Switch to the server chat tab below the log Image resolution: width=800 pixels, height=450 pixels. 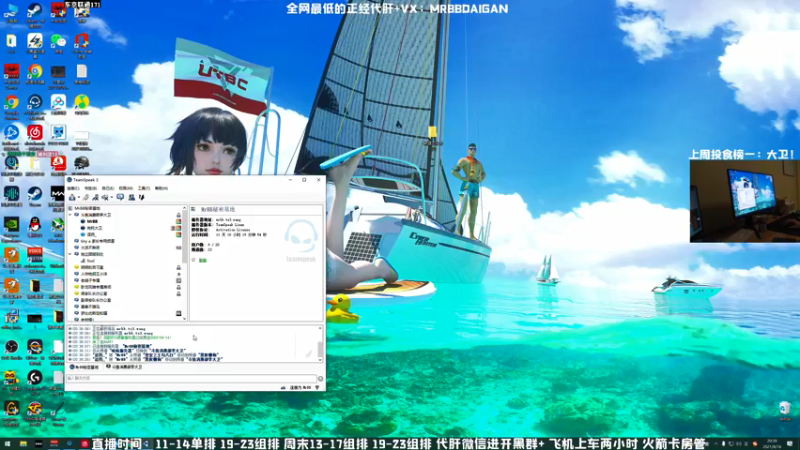84,367
